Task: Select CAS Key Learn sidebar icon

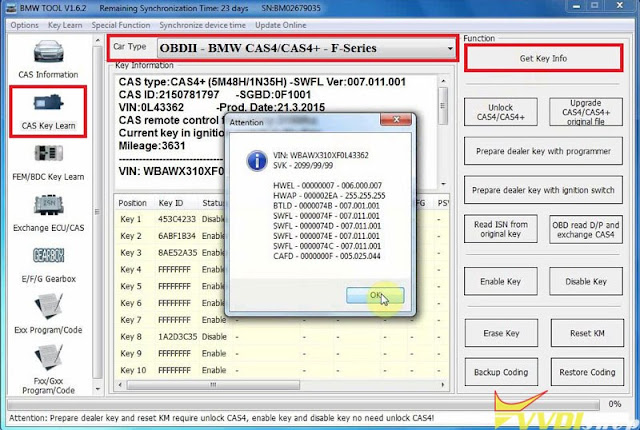Action: [48, 104]
